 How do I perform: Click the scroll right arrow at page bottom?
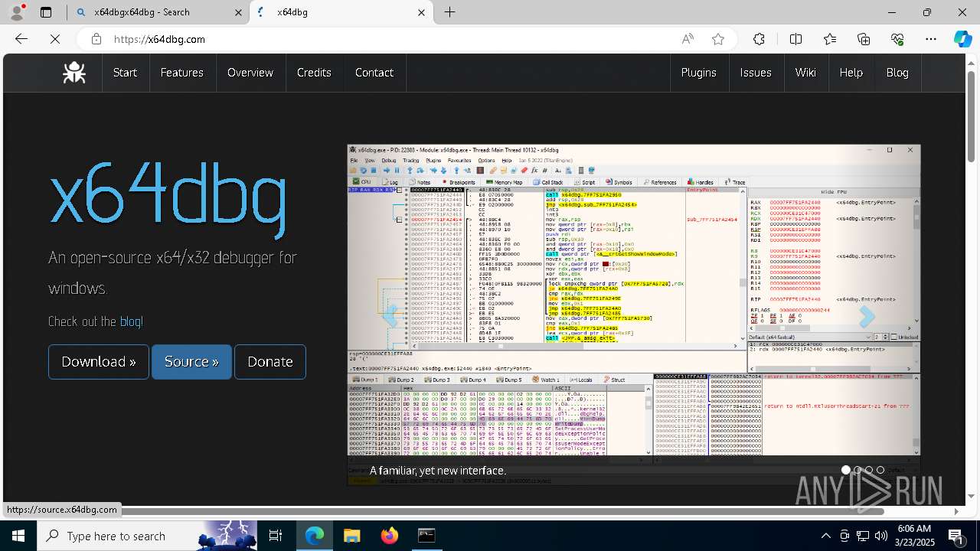point(955,511)
